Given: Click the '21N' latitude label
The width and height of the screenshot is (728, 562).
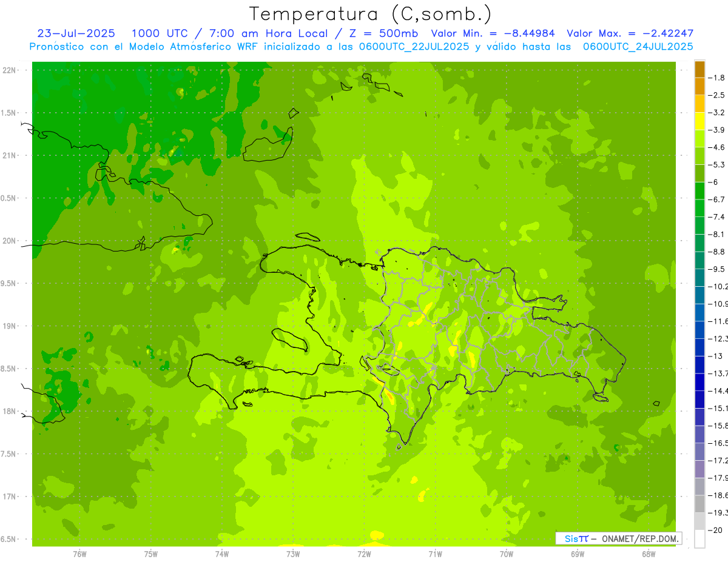Looking at the screenshot, I should [9, 156].
